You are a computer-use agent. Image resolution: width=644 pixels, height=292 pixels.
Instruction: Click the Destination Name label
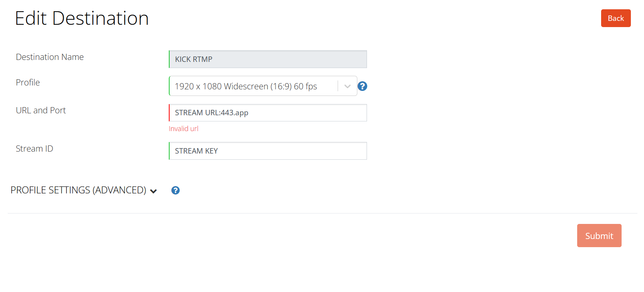(50, 57)
